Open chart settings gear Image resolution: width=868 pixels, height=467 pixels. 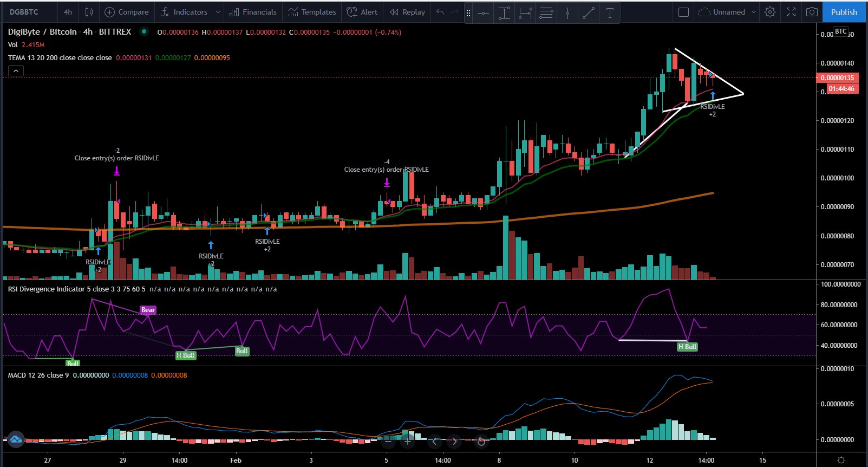click(x=770, y=12)
